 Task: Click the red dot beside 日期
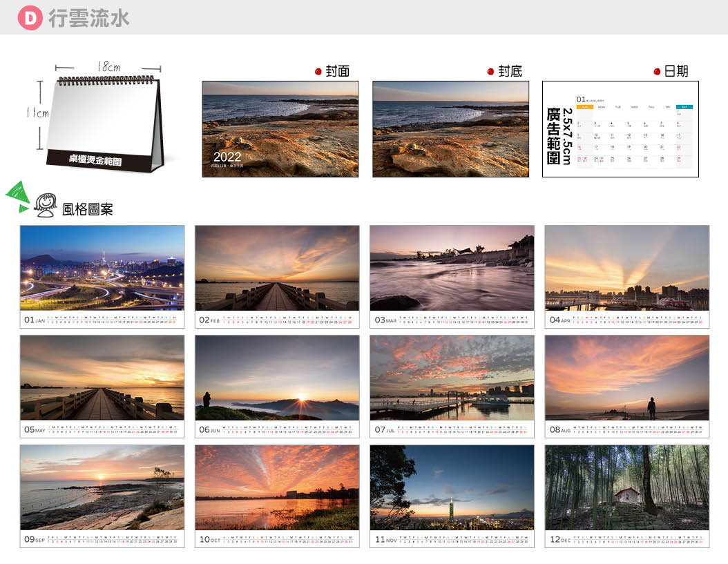tap(657, 72)
